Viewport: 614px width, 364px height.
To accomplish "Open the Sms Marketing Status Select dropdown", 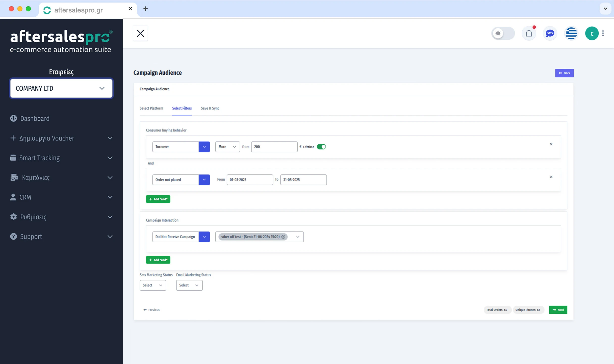I will pos(152,285).
